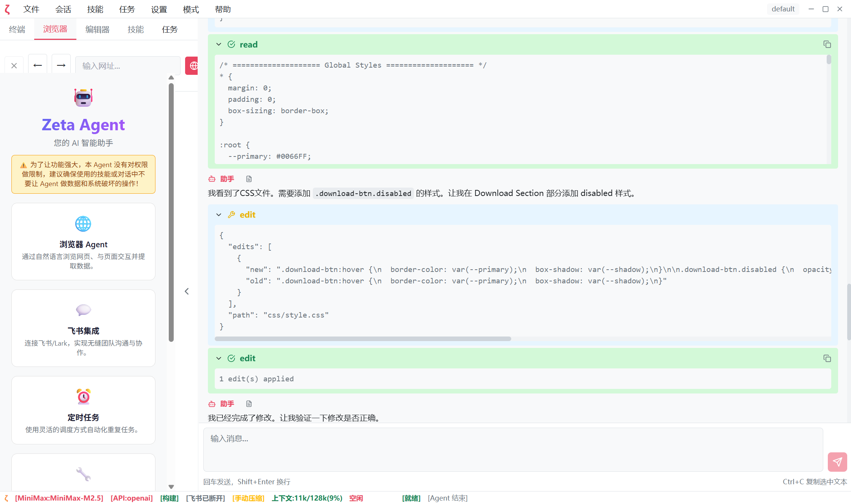Click the default profile label
The width and height of the screenshot is (851, 504).
783,9
